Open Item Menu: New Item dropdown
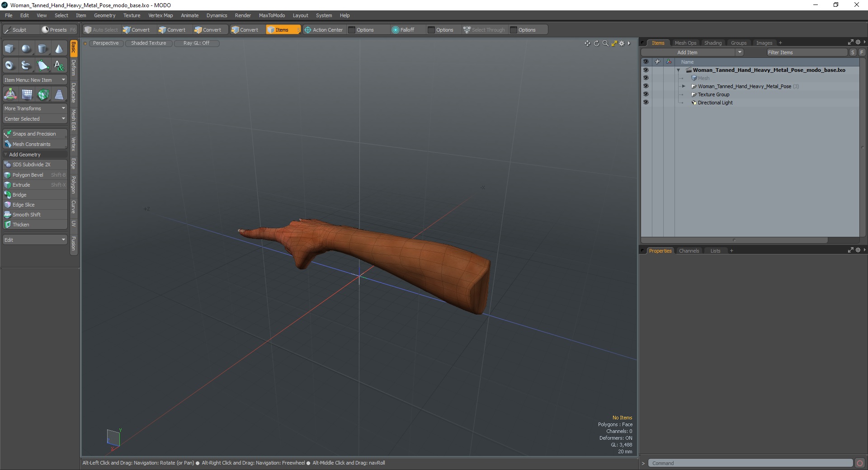Viewport: 868px width, 470px height. 35,80
